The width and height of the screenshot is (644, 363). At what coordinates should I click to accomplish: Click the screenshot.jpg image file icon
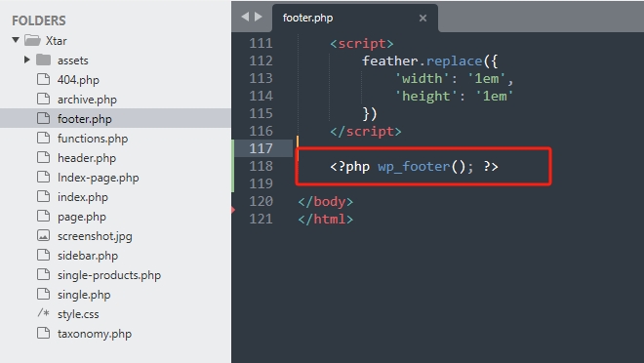43,236
